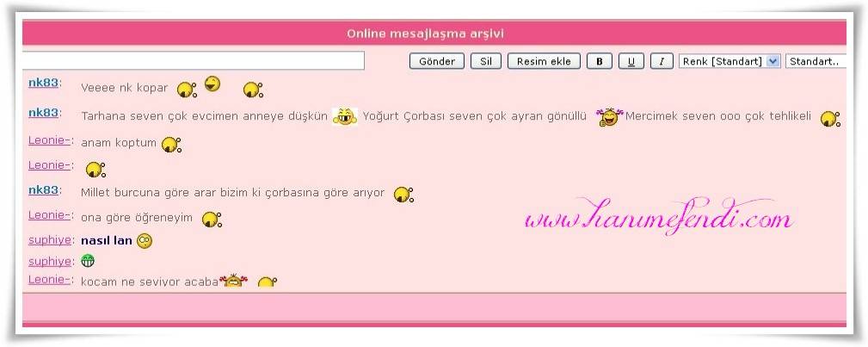Toggle italic formatting with the I button
868x347 pixels.
click(x=661, y=61)
